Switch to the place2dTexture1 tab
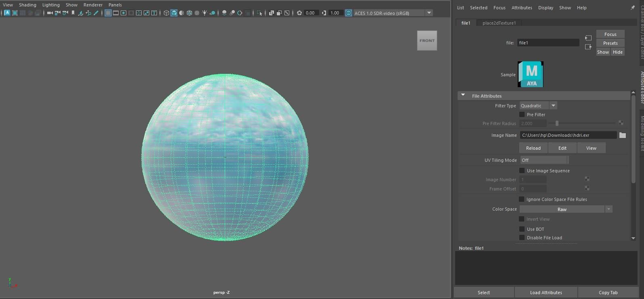The image size is (644, 299). click(x=499, y=23)
